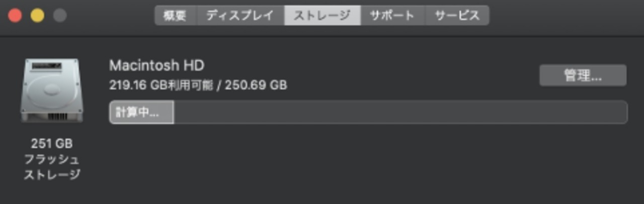
Task: Click the フラッシュ label under the disk
Action: pyautogui.click(x=52, y=159)
